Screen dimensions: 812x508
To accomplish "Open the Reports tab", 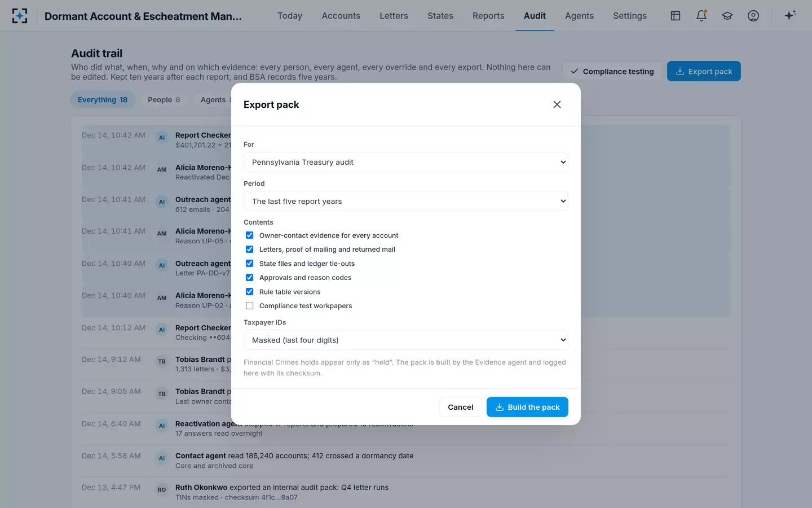I will pyautogui.click(x=488, y=16).
